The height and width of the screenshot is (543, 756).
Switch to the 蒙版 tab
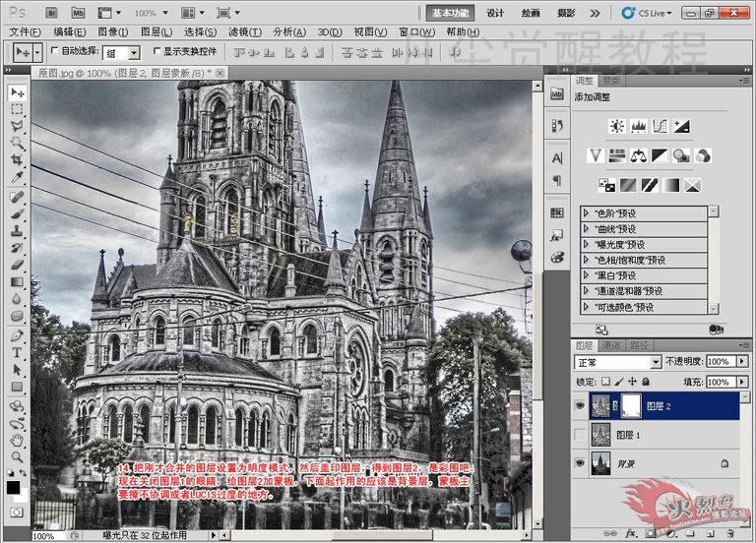(611, 81)
